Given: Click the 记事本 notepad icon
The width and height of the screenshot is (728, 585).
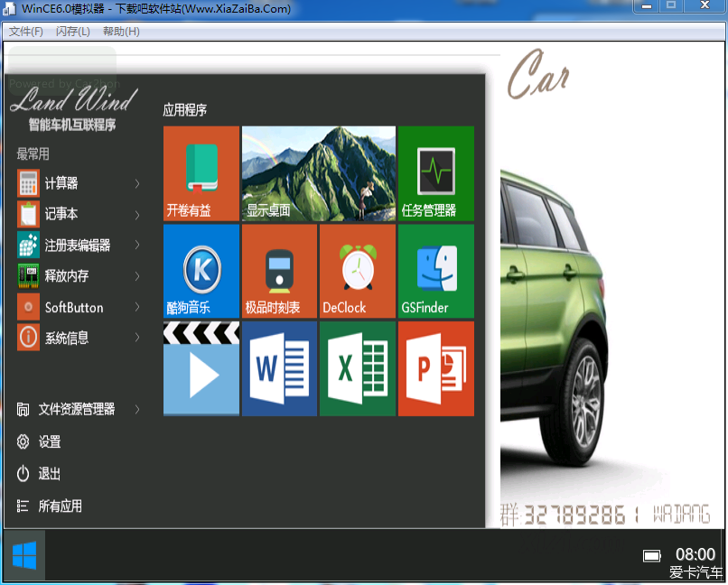Looking at the screenshot, I should click(28, 214).
